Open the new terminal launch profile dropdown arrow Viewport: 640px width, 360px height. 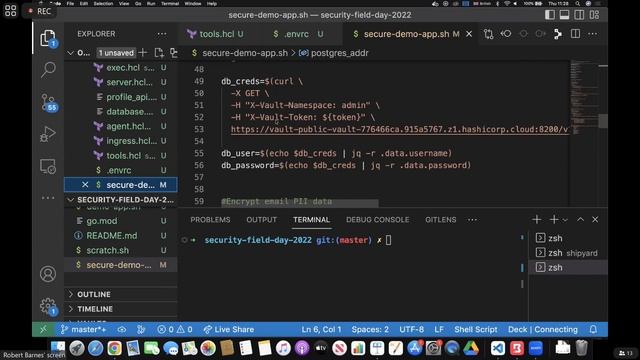[565, 220]
